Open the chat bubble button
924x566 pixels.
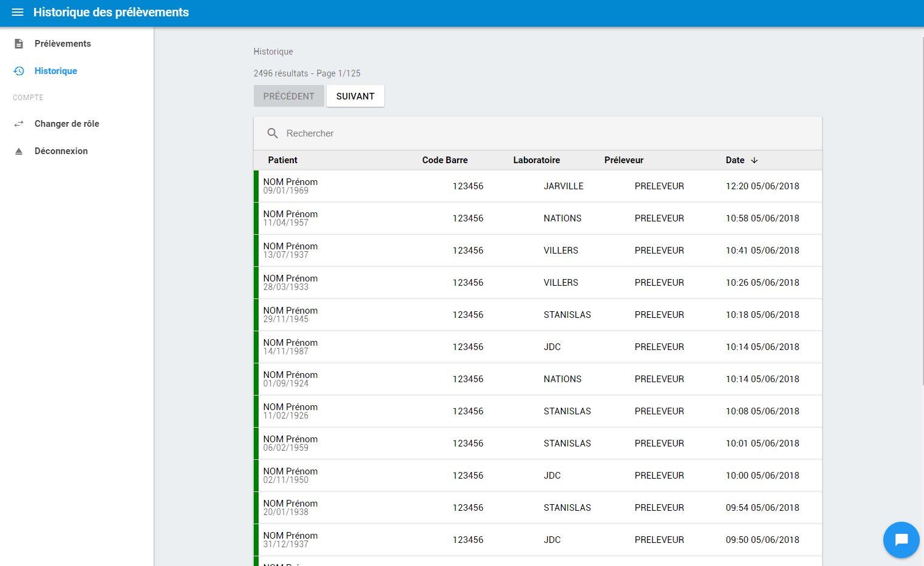click(x=902, y=540)
